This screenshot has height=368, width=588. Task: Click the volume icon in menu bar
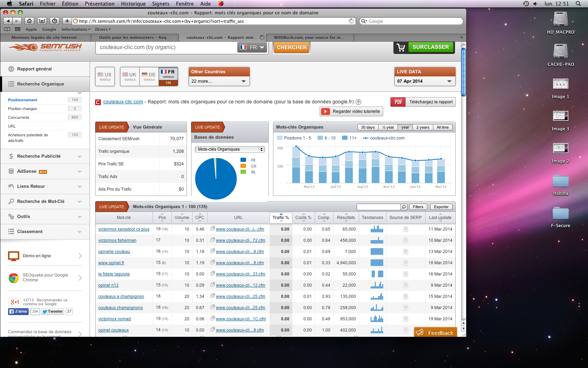coord(535,4)
